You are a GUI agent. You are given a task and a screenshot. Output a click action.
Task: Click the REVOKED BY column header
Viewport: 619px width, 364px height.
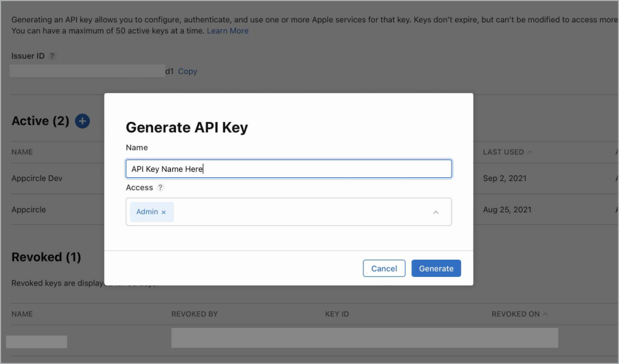pos(194,314)
